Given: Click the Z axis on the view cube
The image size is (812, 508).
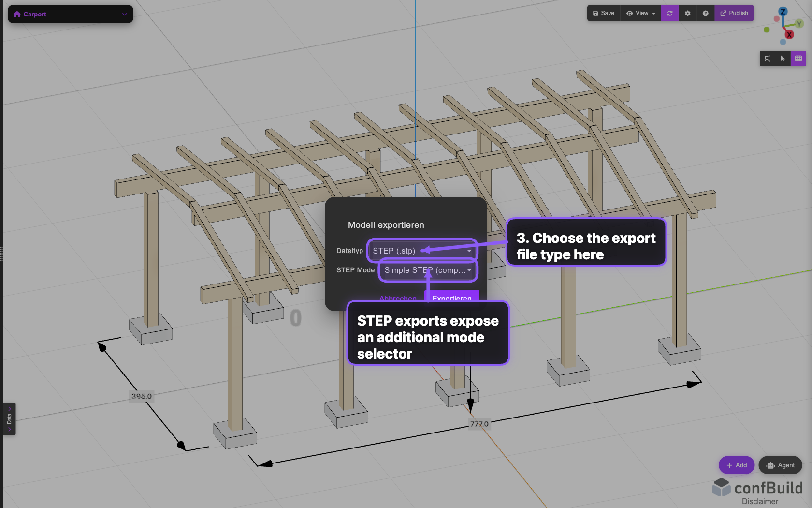Looking at the screenshot, I should pyautogui.click(x=783, y=11).
